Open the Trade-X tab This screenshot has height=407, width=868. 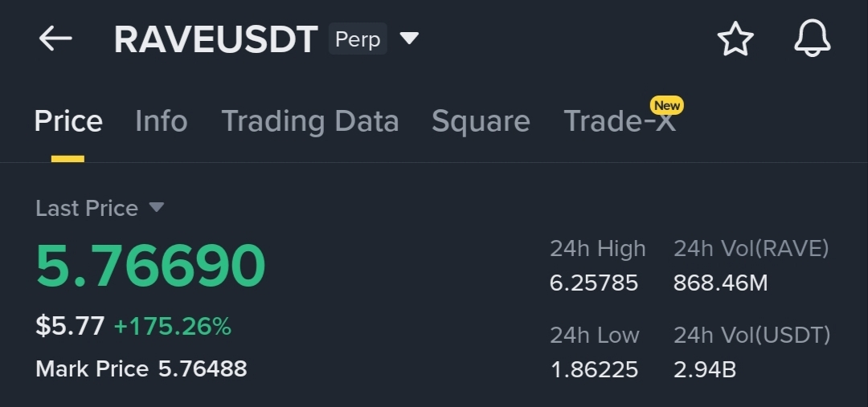pyautogui.click(x=619, y=121)
